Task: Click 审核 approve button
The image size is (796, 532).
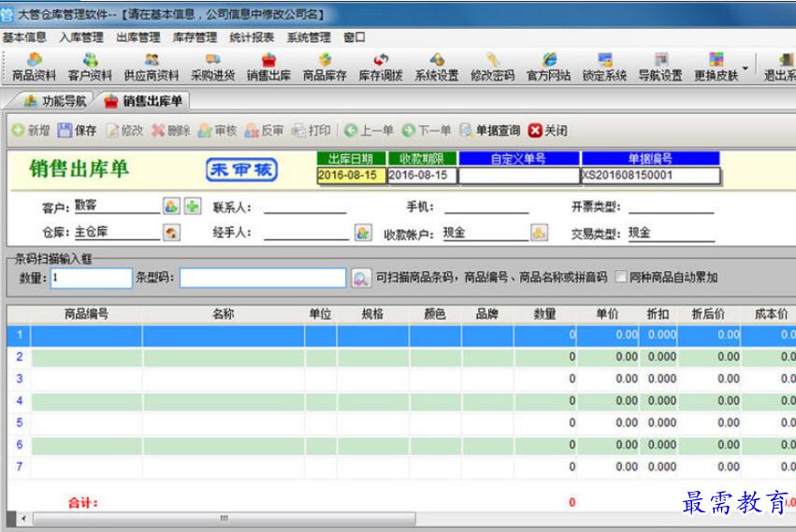Action: 218,131
